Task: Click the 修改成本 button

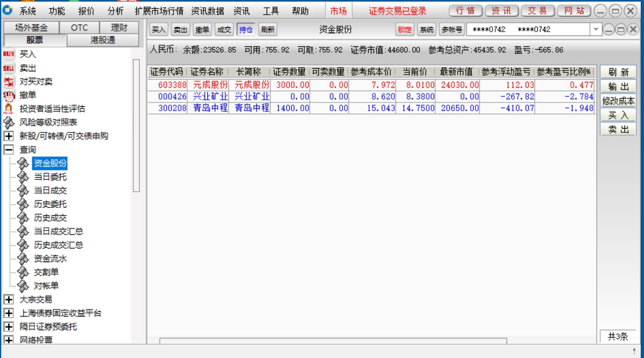Action: point(618,101)
